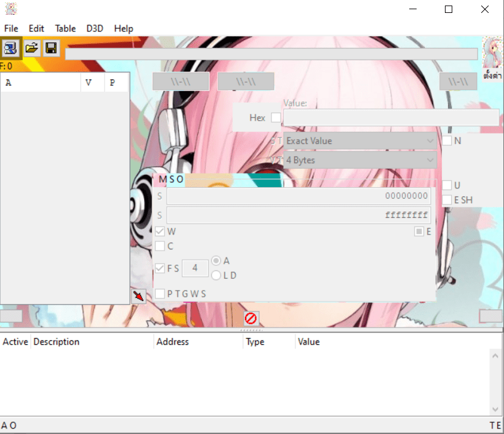Select the L D radio button
Screen dimensions: 504x434
(x=217, y=276)
